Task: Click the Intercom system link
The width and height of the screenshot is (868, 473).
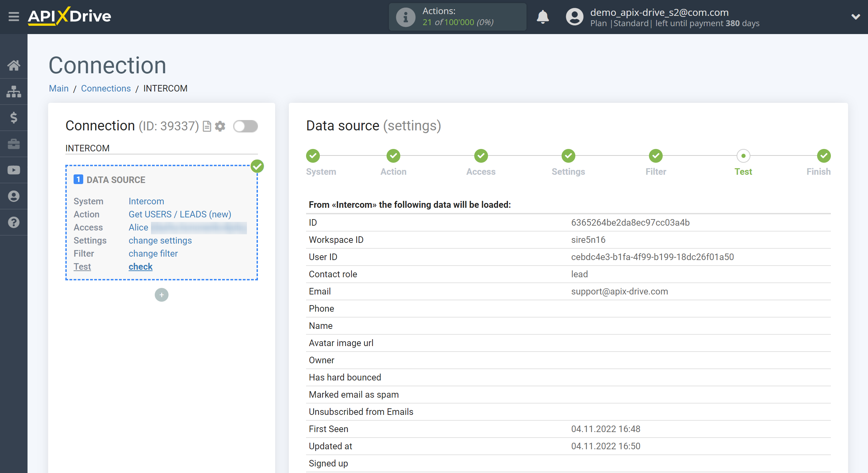Action: (146, 201)
